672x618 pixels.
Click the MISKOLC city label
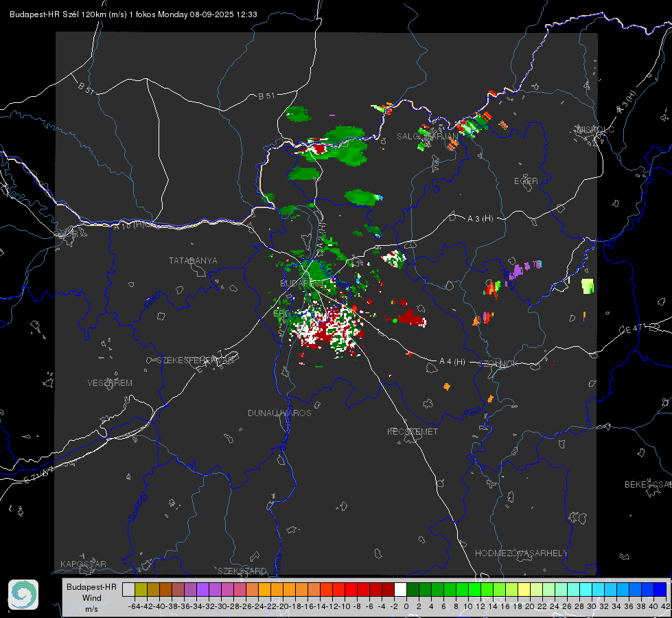(595, 129)
